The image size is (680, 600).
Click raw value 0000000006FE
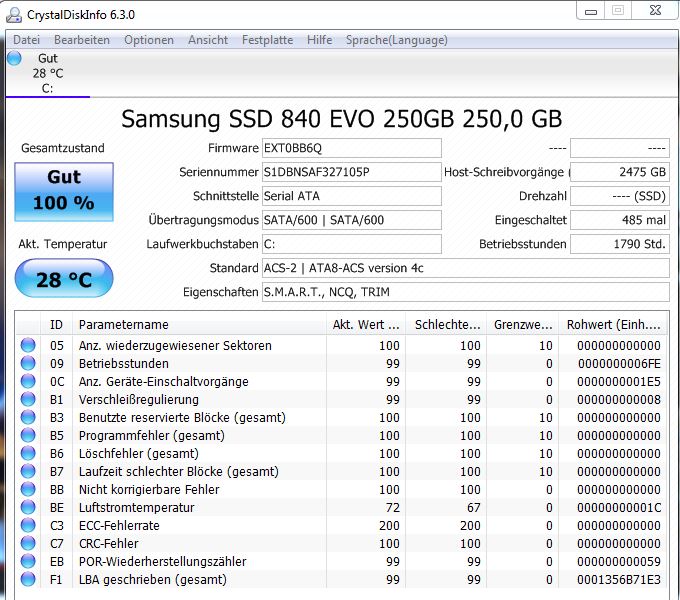(x=619, y=363)
